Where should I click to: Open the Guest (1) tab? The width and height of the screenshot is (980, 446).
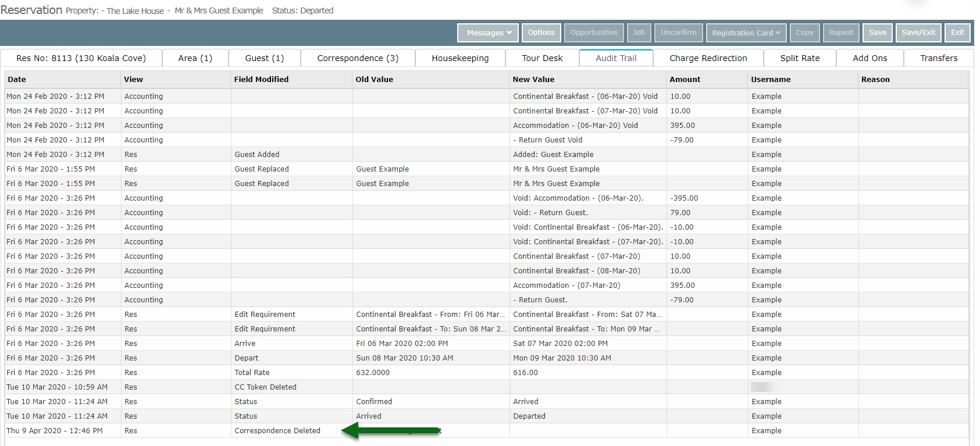coord(265,58)
